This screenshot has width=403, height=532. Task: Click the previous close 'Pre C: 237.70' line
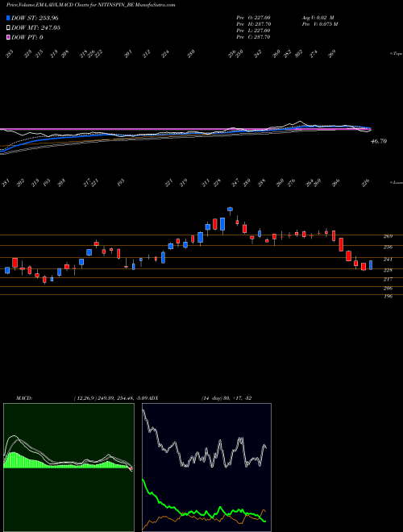253,37
